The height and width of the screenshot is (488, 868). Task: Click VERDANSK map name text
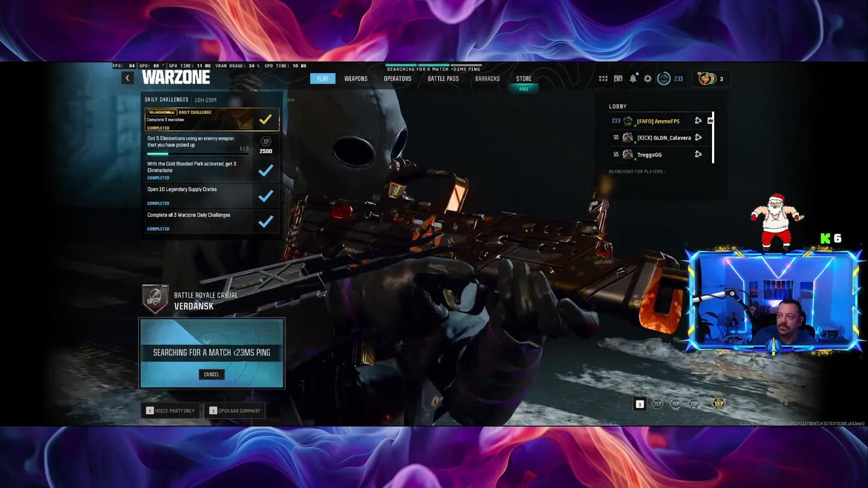click(194, 306)
